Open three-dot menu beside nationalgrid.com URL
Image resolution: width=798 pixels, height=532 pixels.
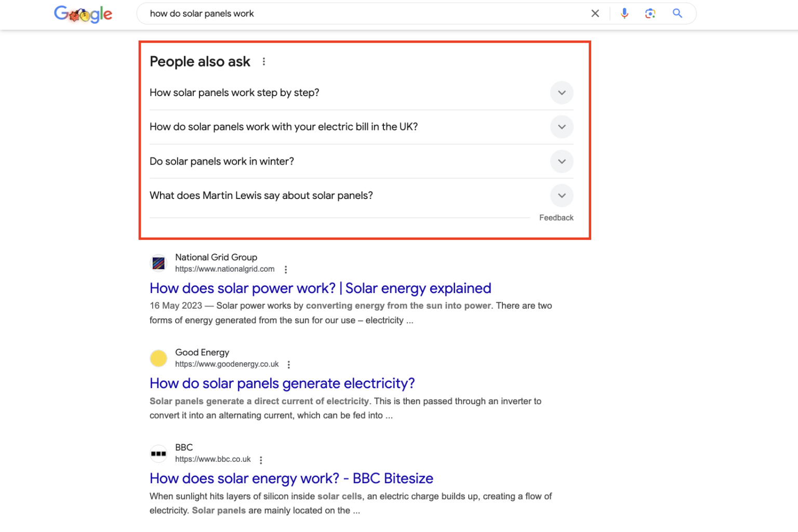click(x=286, y=269)
